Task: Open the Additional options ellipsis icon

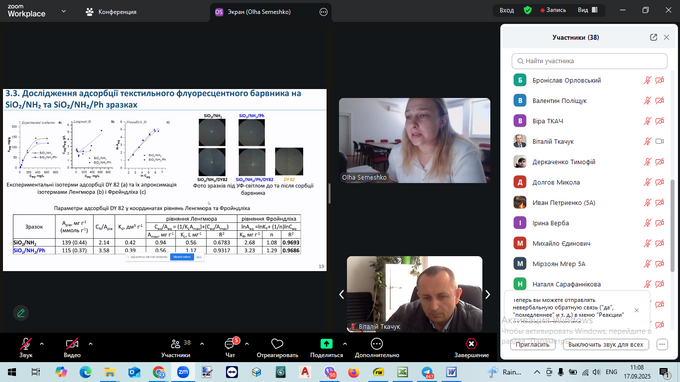Action: pyautogui.click(x=376, y=344)
